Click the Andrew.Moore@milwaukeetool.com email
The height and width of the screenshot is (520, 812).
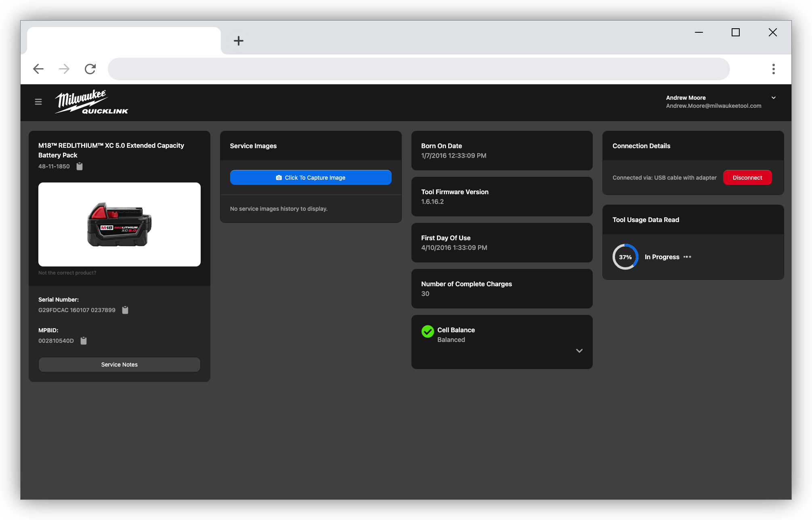point(714,106)
